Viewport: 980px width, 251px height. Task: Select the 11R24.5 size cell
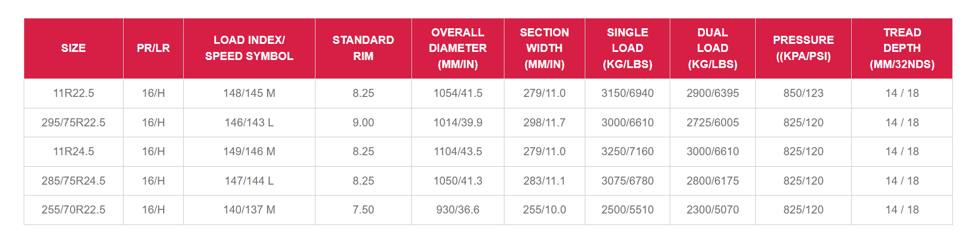click(73, 152)
